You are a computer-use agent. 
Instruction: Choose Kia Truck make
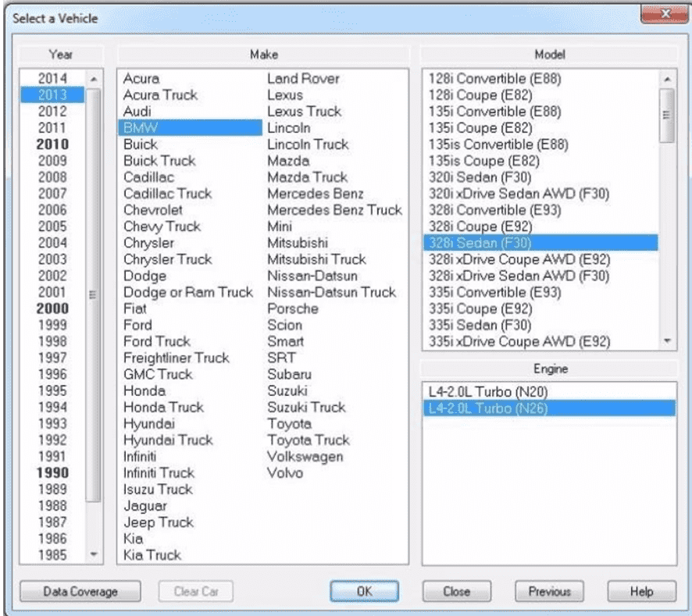click(152, 554)
